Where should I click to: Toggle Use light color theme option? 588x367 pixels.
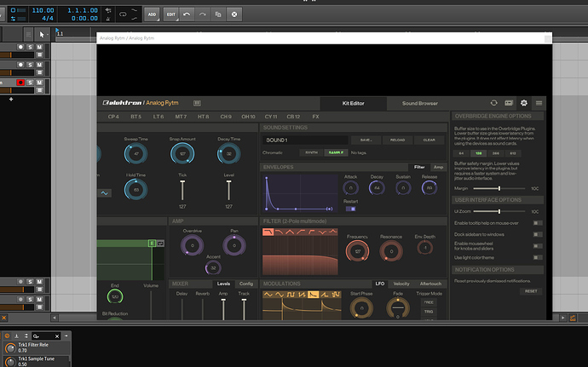pos(537,257)
